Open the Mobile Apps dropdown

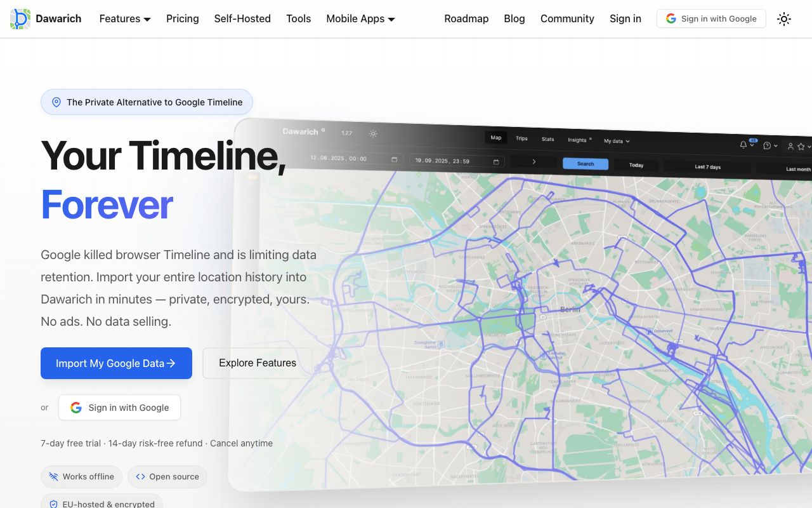(360, 19)
